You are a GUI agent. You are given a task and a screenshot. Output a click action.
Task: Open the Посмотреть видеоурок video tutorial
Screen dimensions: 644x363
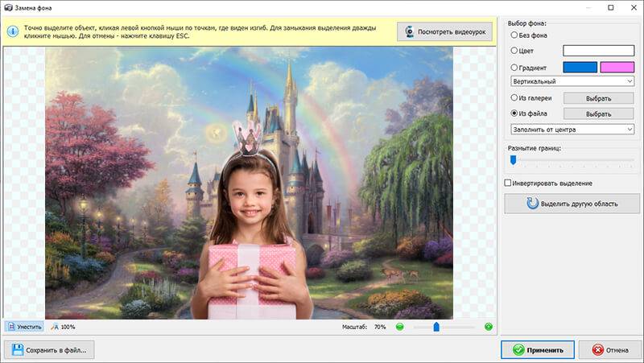pyautogui.click(x=445, y=31)
